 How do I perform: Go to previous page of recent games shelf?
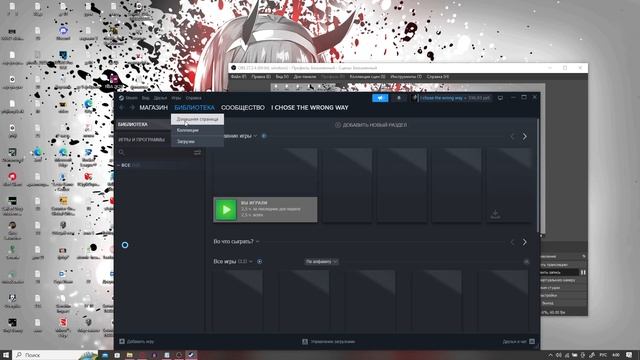[513, 136]
